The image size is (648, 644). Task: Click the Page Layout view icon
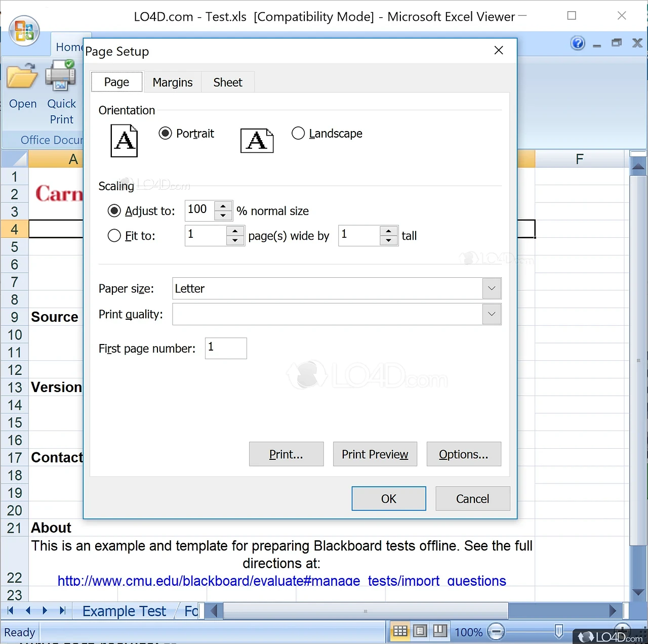point(420,631)
